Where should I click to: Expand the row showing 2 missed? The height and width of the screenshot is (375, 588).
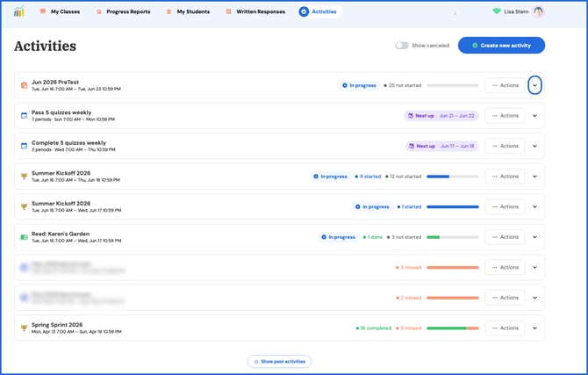coord(534,298)
